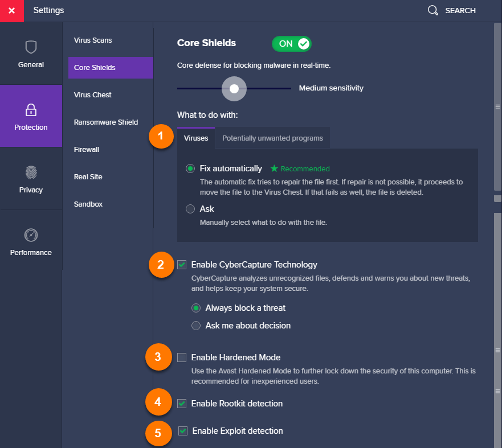Close Settings with the red X
The image size is (502, 448).
click(12, 11)
